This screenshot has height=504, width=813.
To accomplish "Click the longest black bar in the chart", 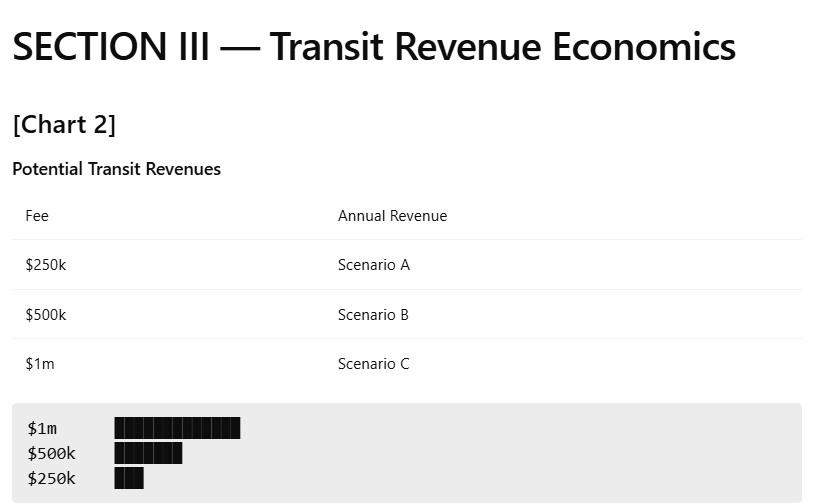I will click(x=177, y=429).
